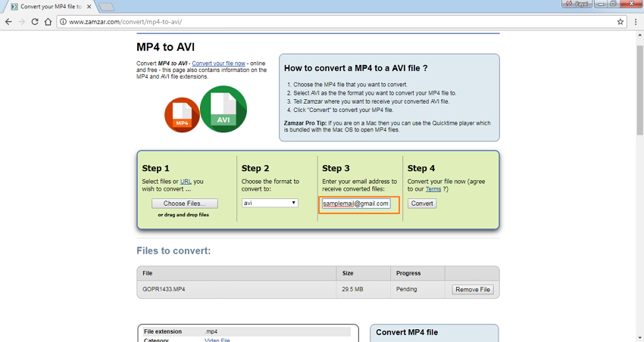Viewport: 644px width, 342px height.
Task: Open the Chrome three-dot menu
Action: pyautogui.click(x=635, y=22)
